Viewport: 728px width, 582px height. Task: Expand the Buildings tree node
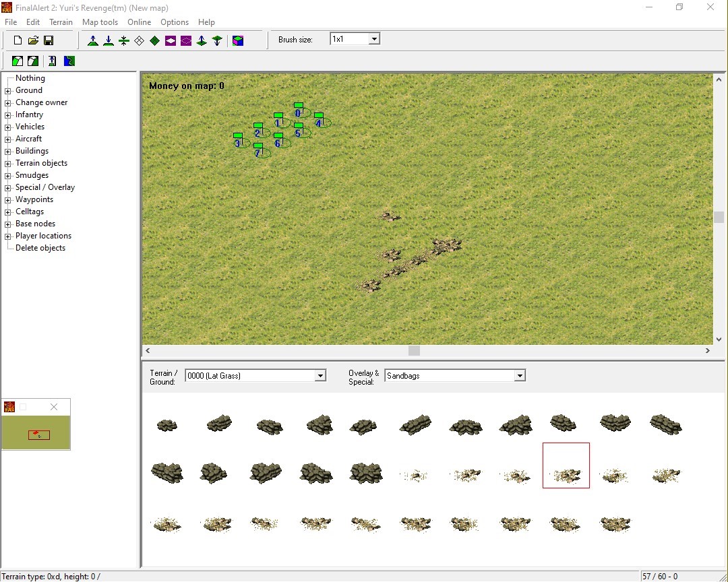[x=8, y=152]
